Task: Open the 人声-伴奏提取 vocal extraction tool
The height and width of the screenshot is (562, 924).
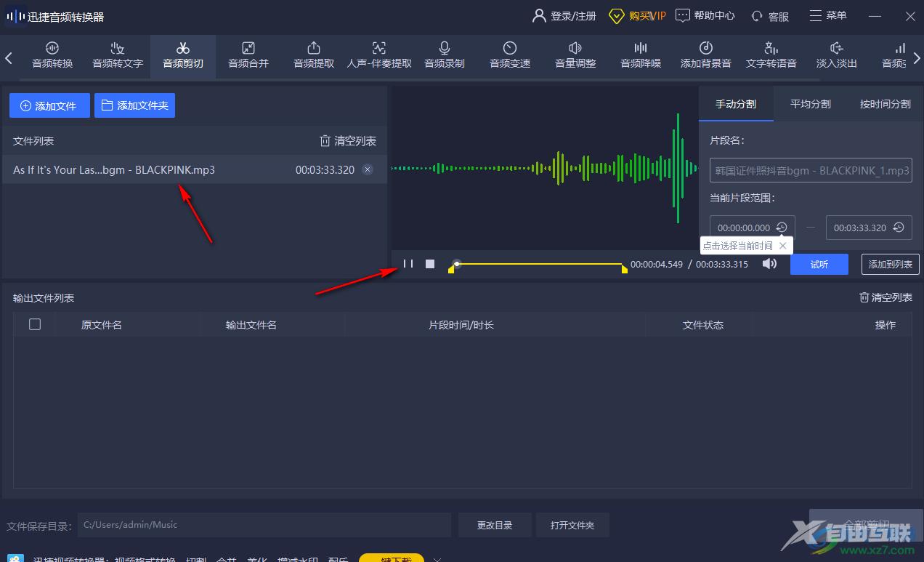Action: point(379,56)
